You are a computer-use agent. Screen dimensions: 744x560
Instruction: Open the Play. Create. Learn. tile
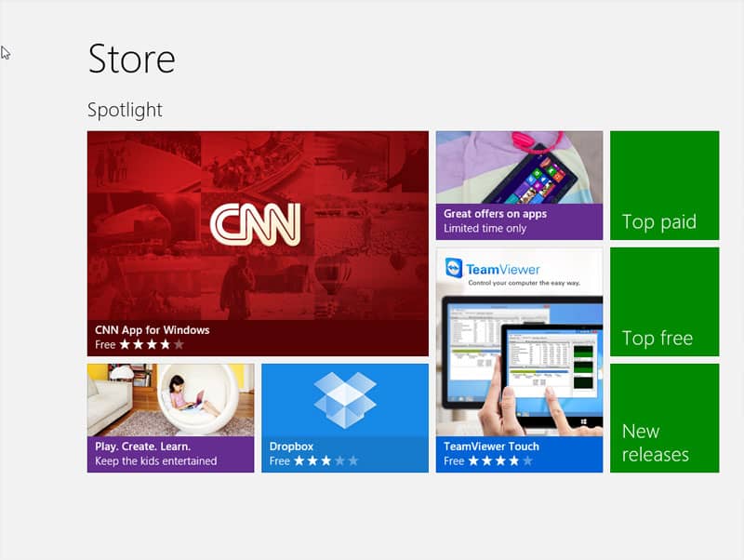[170, 418]
